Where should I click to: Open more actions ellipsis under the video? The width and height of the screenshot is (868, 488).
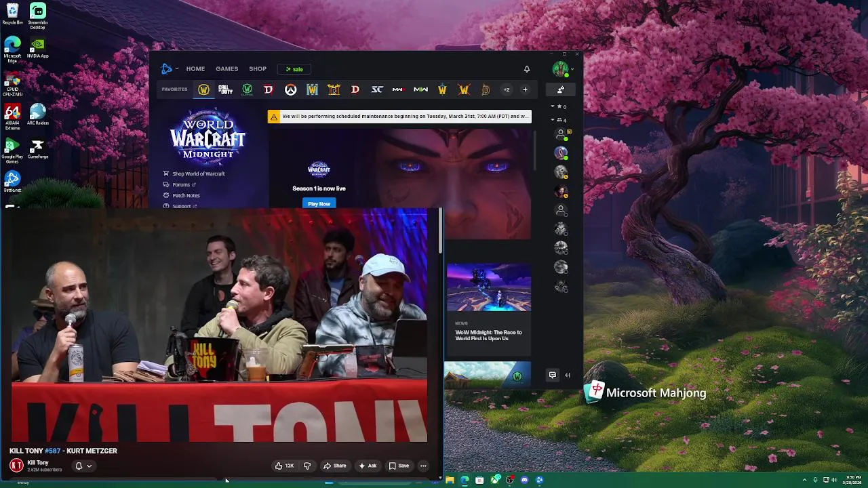tap(423, 466)
